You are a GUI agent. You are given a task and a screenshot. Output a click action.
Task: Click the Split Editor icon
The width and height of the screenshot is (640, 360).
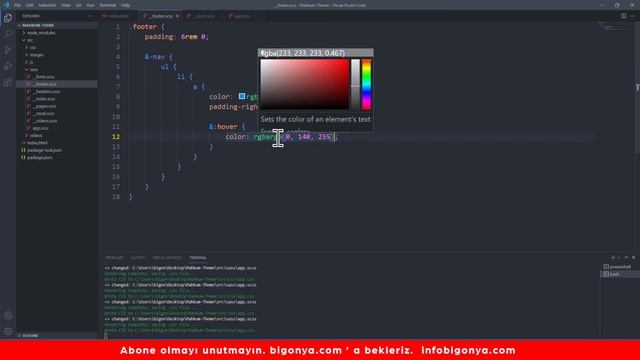(x=624, y=16)
